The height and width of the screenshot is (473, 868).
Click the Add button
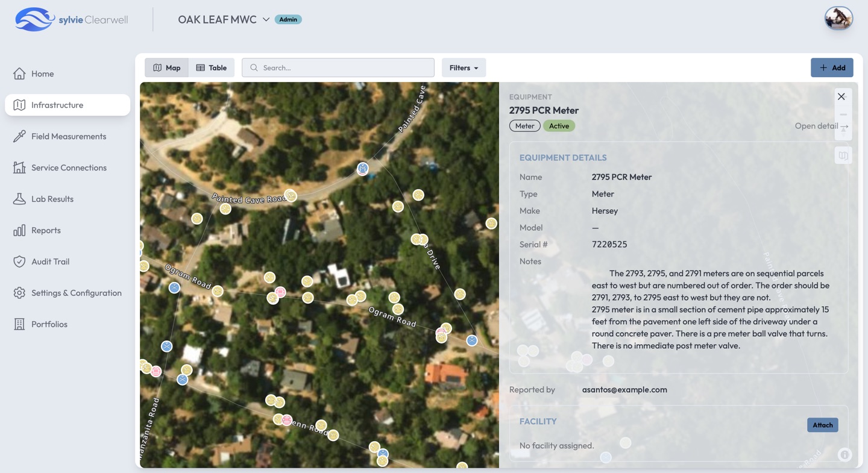coord(832,67)
